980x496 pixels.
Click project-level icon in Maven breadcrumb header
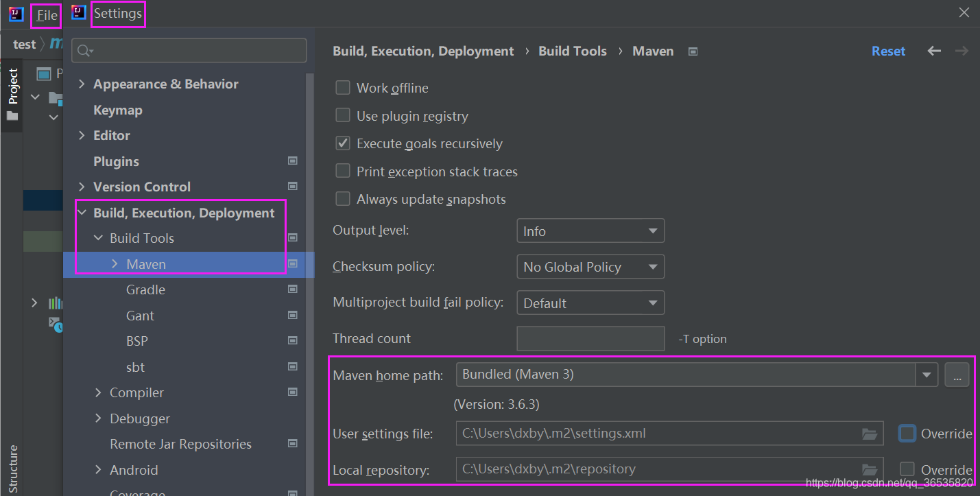[x=693, y=51]
